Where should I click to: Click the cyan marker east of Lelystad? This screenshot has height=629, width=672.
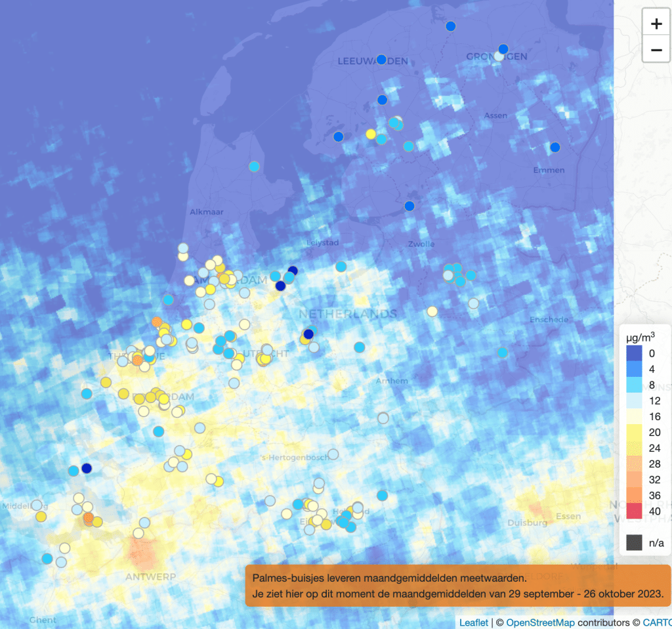coord(341,267)
